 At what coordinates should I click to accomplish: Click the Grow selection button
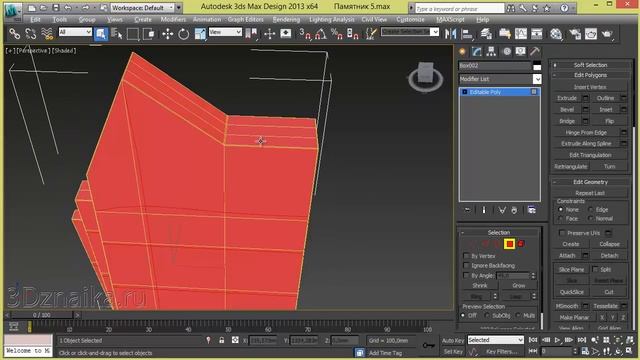(518, 286)
